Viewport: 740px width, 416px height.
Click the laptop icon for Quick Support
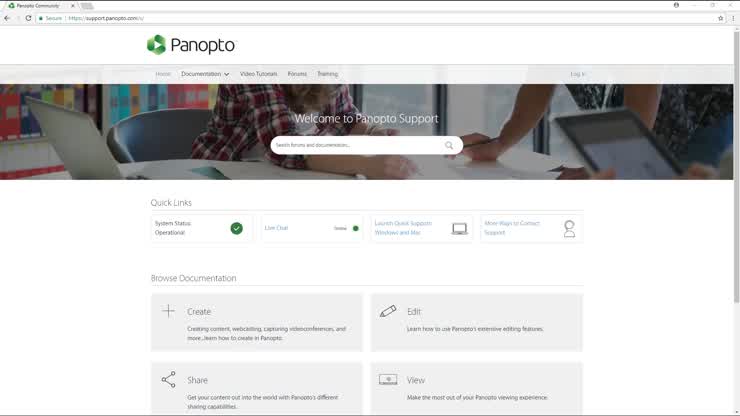tap(459, 228)
